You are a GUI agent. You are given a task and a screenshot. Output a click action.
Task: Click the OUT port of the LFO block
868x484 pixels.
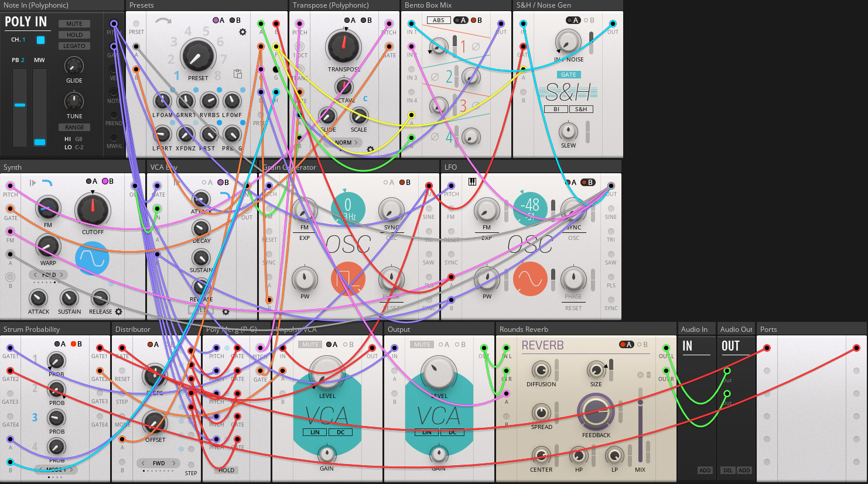point(611,186)
